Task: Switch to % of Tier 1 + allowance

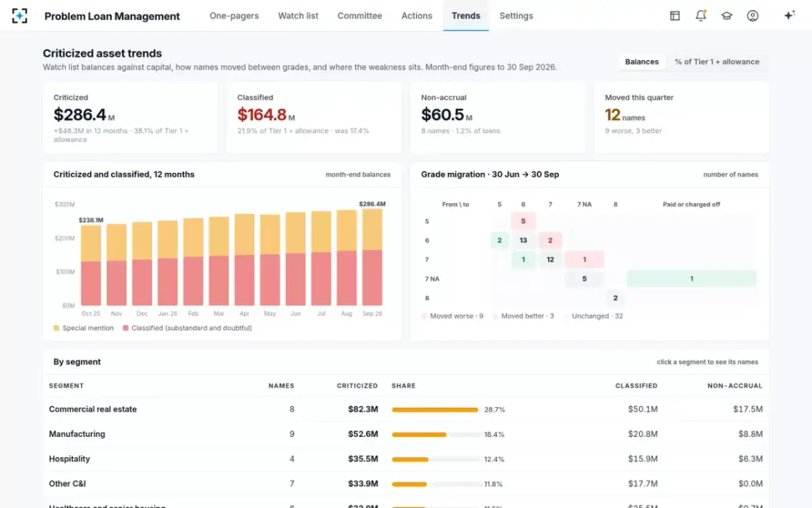Action: pos(717,62)
